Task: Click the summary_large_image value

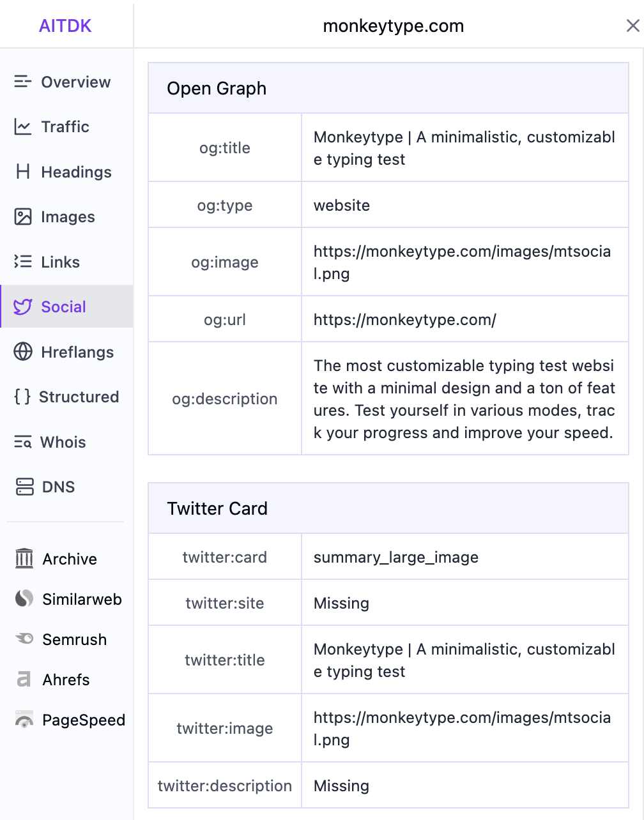Action: (396, 557)
